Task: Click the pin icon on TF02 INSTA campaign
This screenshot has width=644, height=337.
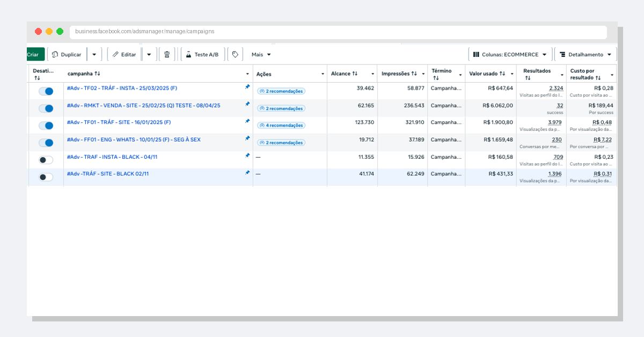Action: pos(247,87)
